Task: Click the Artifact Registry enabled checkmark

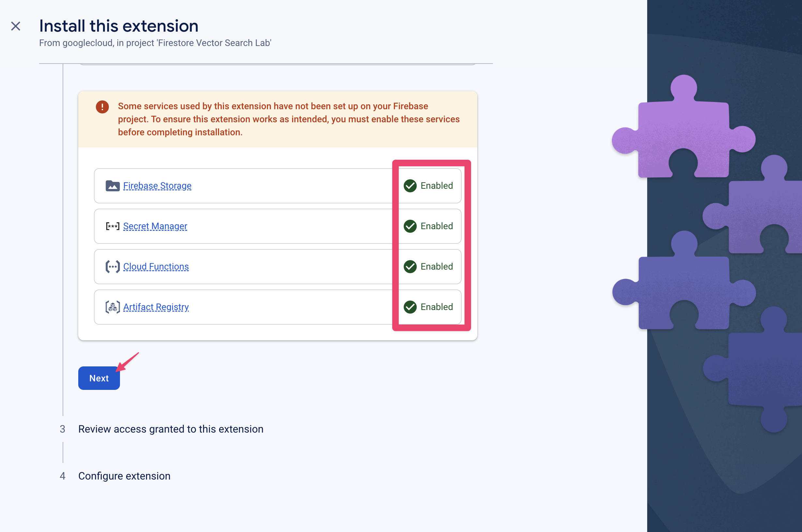Action: (x=410, y=307)
